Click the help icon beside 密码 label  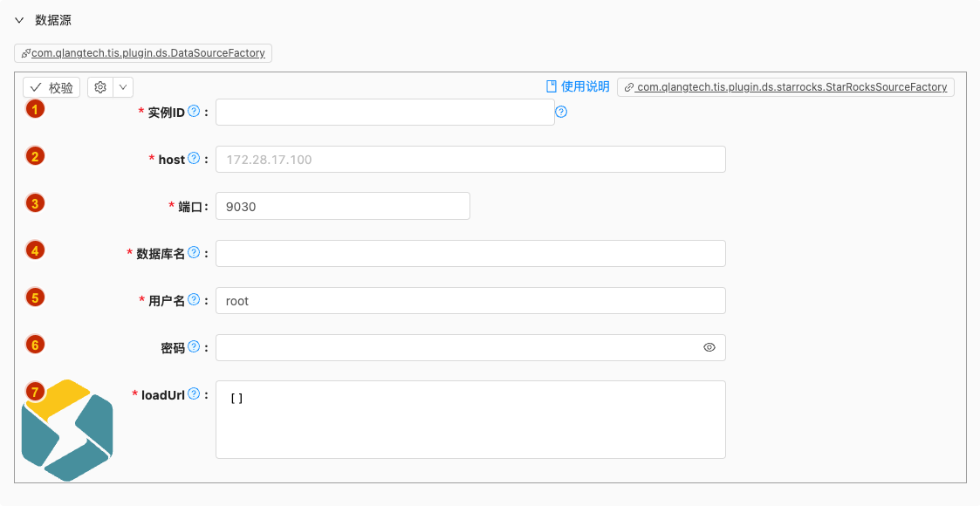pyautogui.click(x=194, y=347)
